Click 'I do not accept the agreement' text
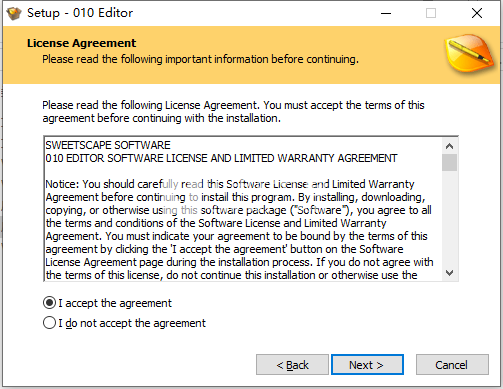Screen dimensions: 503x389 tap(132, 323)
